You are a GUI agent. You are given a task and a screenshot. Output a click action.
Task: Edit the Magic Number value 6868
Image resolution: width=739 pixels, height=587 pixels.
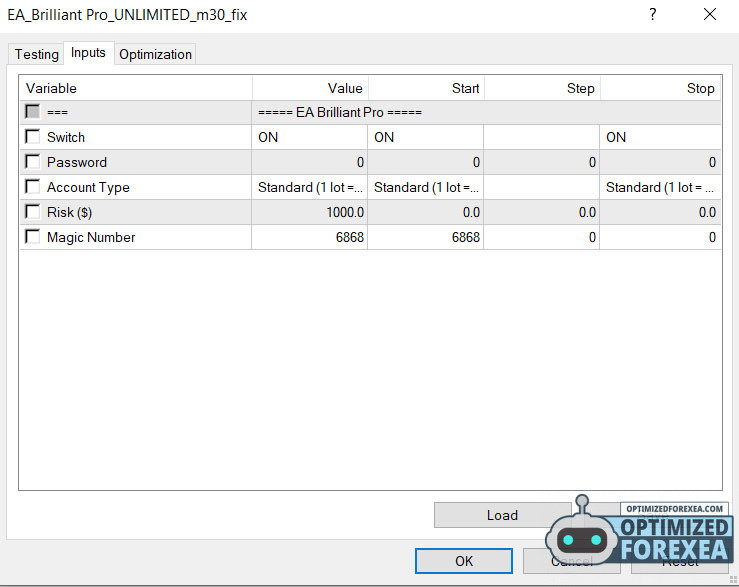(310, 237)
